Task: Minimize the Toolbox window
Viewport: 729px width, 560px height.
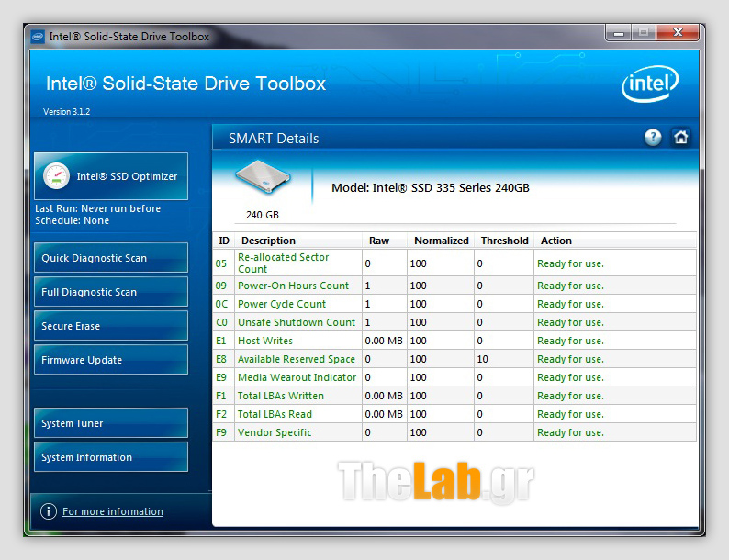Action: (x=618, y=32)
